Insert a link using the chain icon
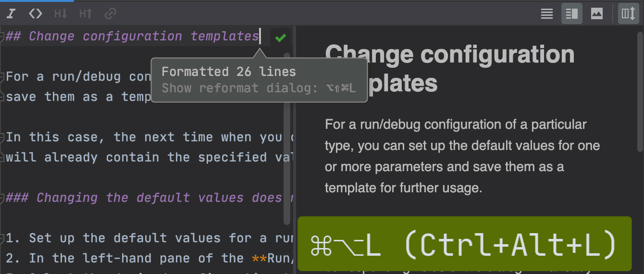 click(x=111, y=13)
